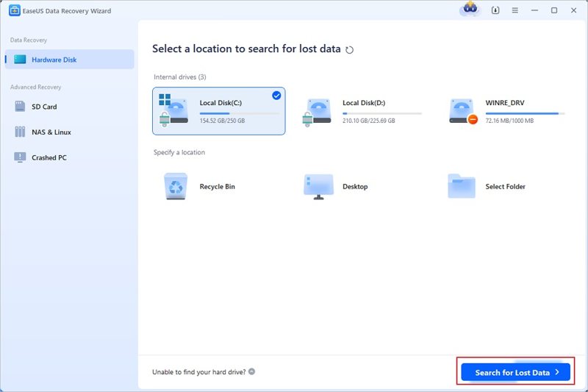The width and height of the screenshot is (588, 392).
Task: Click the WINRE_DRV label
Action: 505,103
